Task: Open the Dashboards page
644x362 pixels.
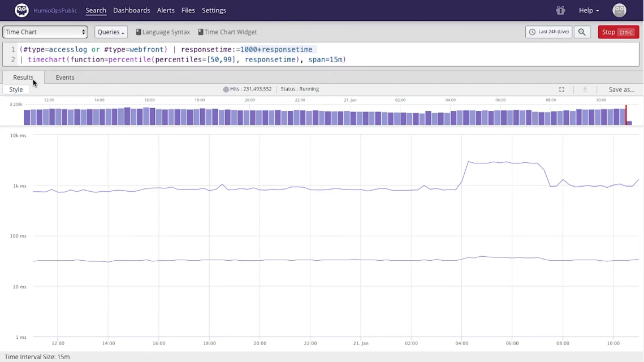Action: 131,10
